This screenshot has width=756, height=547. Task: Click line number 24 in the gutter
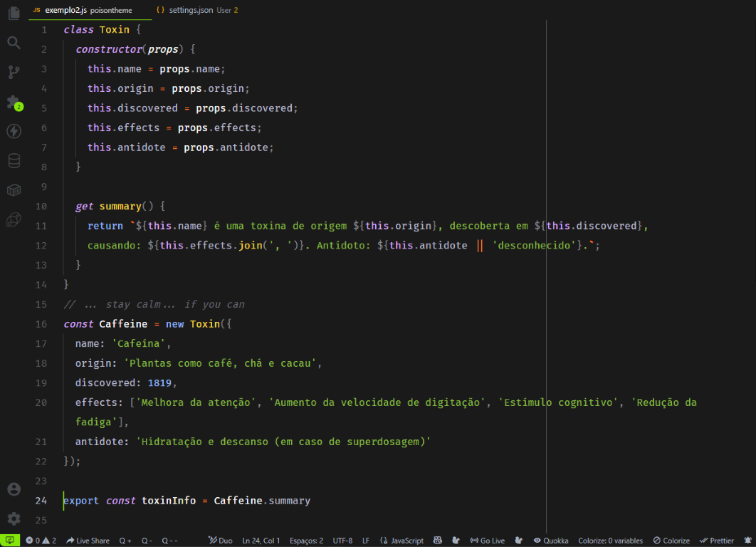[41, 501]
